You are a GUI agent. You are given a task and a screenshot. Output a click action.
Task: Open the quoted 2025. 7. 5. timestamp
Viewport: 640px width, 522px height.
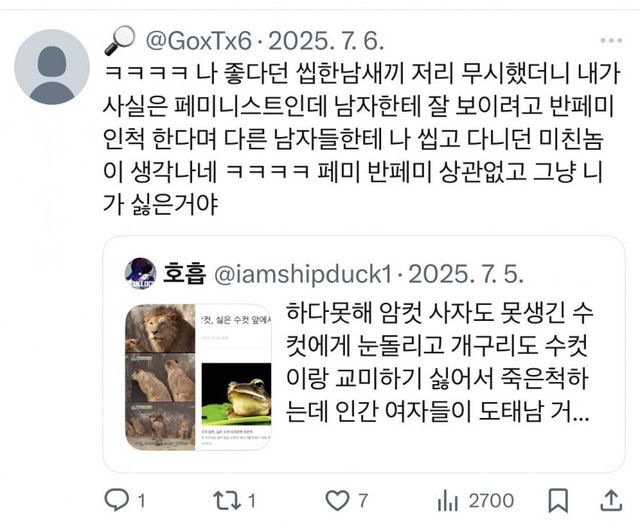(466, 274)
